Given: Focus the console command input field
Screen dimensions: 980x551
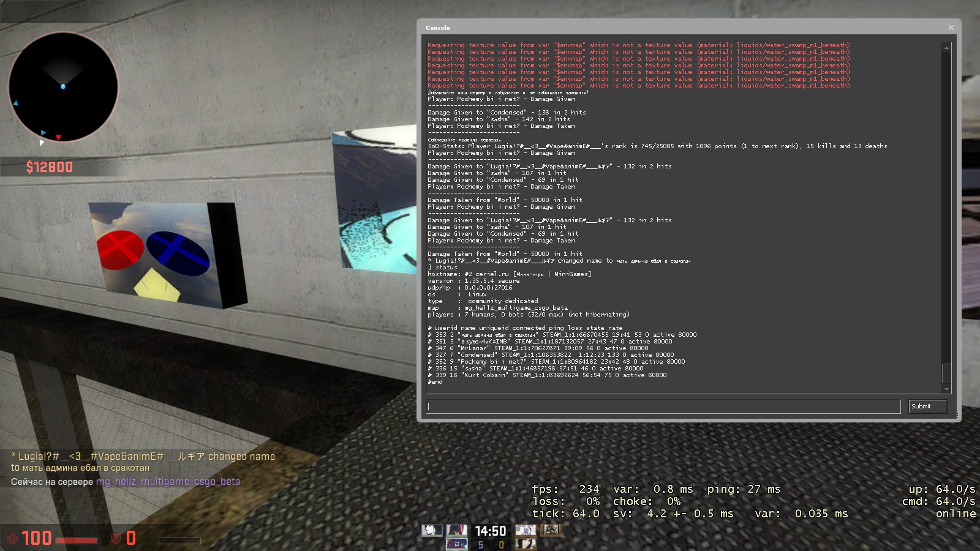Looking at the screenshot, I should [x=663, y=407].
